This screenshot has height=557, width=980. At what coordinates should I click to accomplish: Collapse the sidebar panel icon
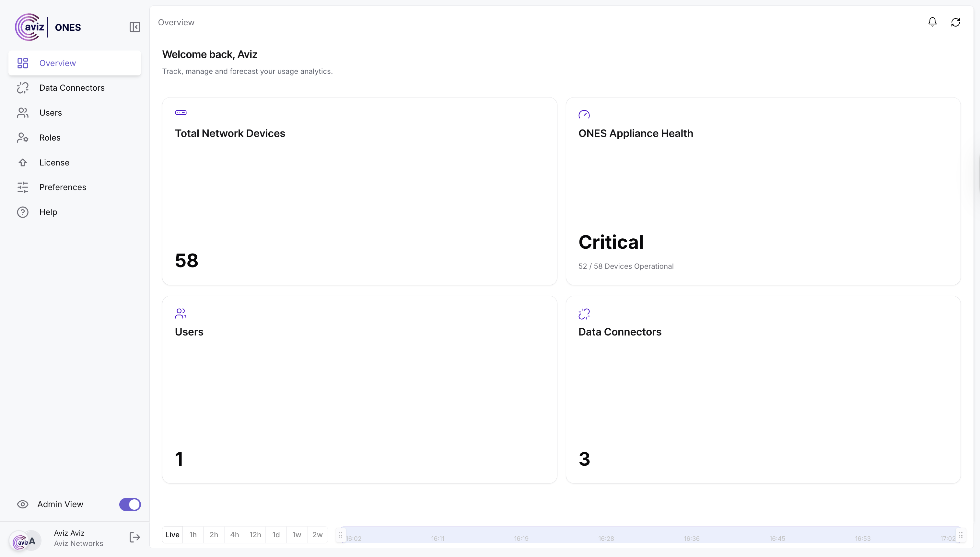[135, 27]
